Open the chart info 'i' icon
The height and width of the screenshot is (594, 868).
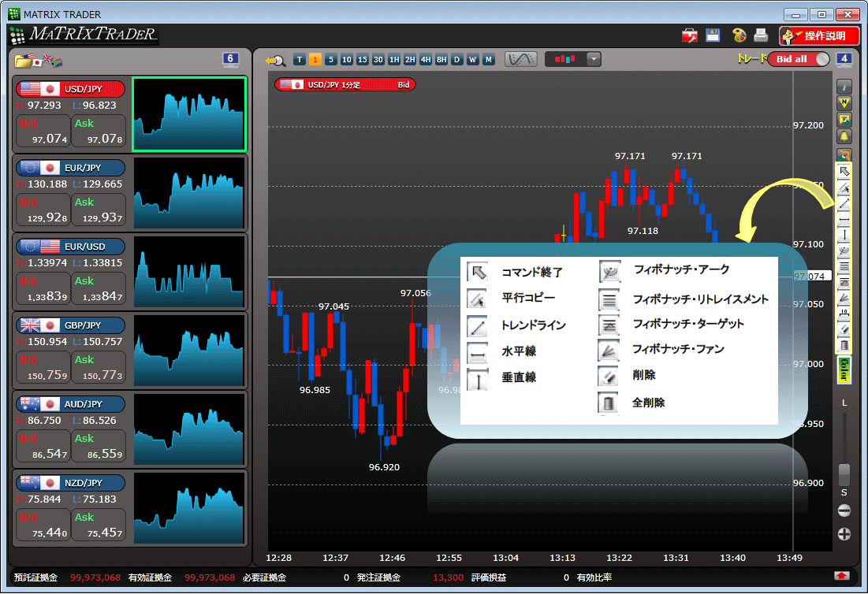[844, 87]
